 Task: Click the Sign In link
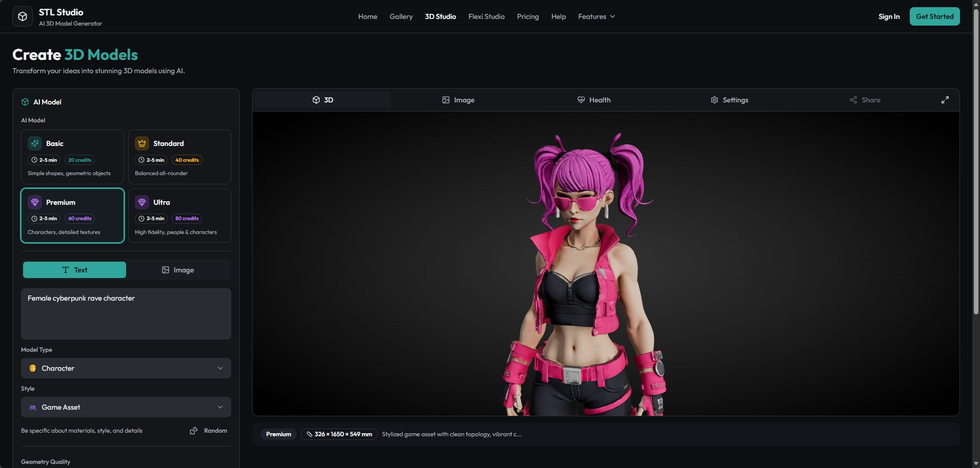pos(889,16)
